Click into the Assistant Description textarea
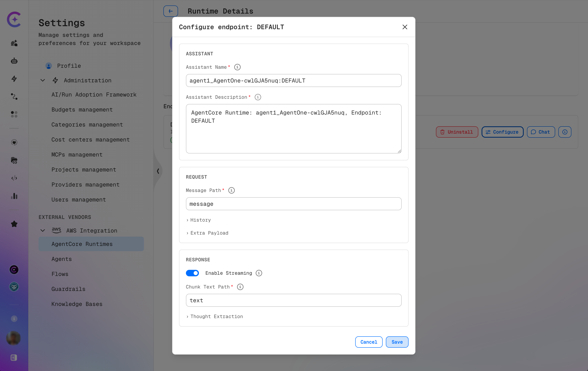588x371 pixels. click(x=294, y=129)
